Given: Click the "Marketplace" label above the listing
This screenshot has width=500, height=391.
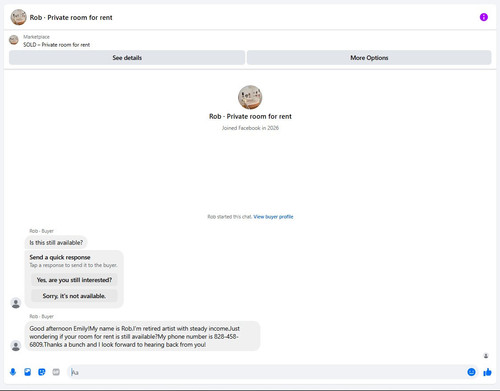Looking at the screenshot, I should tap(36, 37).
